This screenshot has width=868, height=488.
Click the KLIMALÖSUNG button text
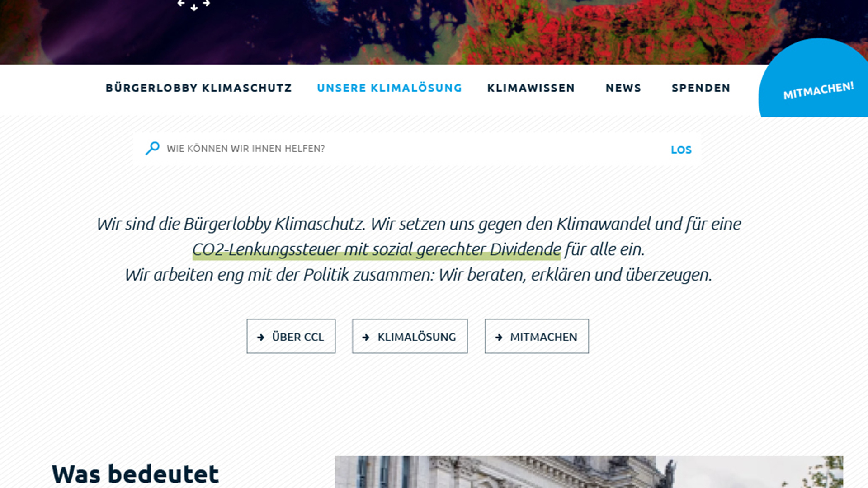click(x=416, y=337)
